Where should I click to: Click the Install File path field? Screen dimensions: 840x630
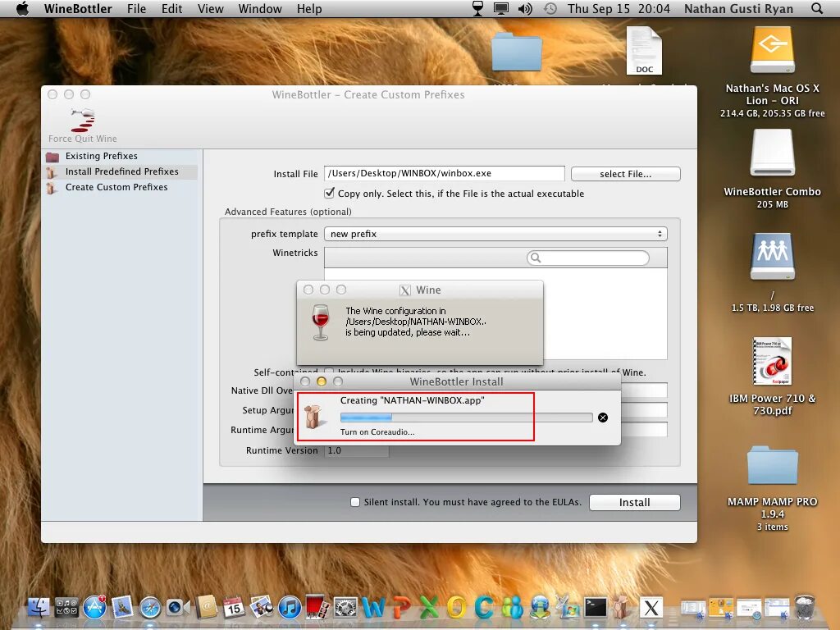[444, 174]
